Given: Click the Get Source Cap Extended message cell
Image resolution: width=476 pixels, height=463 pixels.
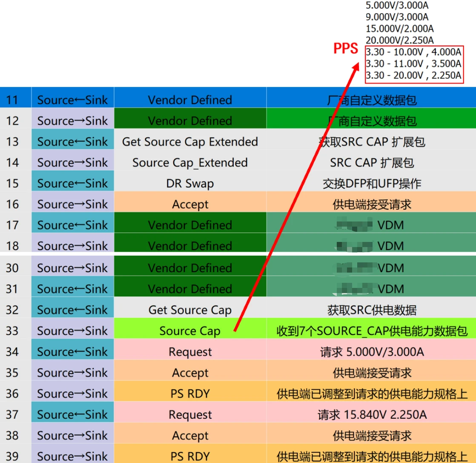Looking at the screenshot, I should (190, 142).
